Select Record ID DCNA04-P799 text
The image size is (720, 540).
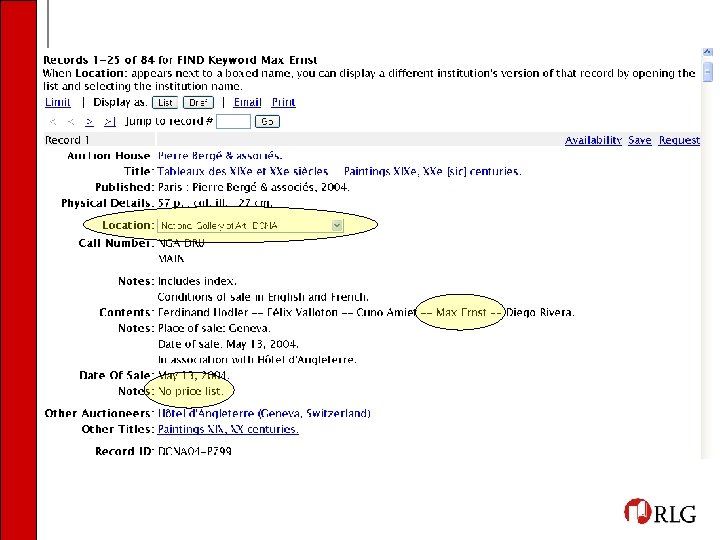click(x=195, y=451)
